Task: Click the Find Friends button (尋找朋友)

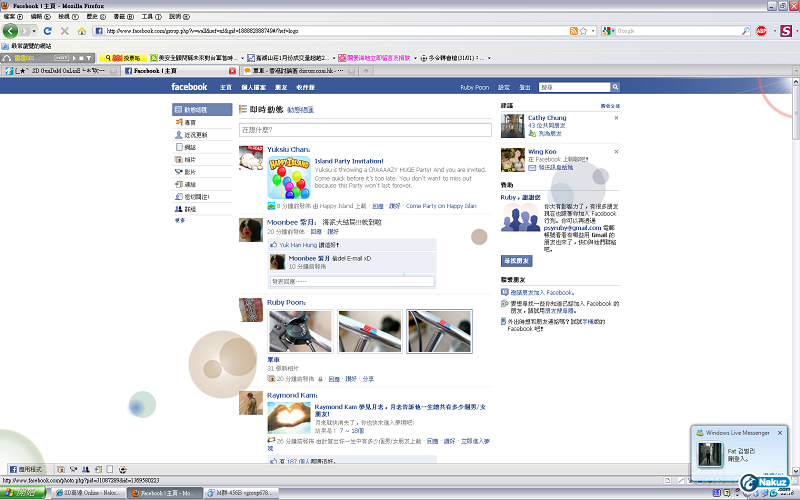Action: coord(516,261)
